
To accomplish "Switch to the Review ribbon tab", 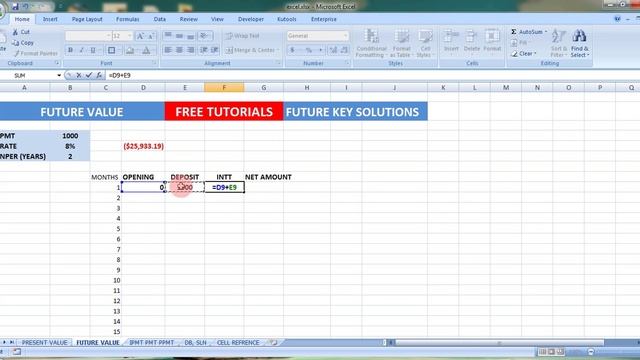I will (x=189, y=19).
